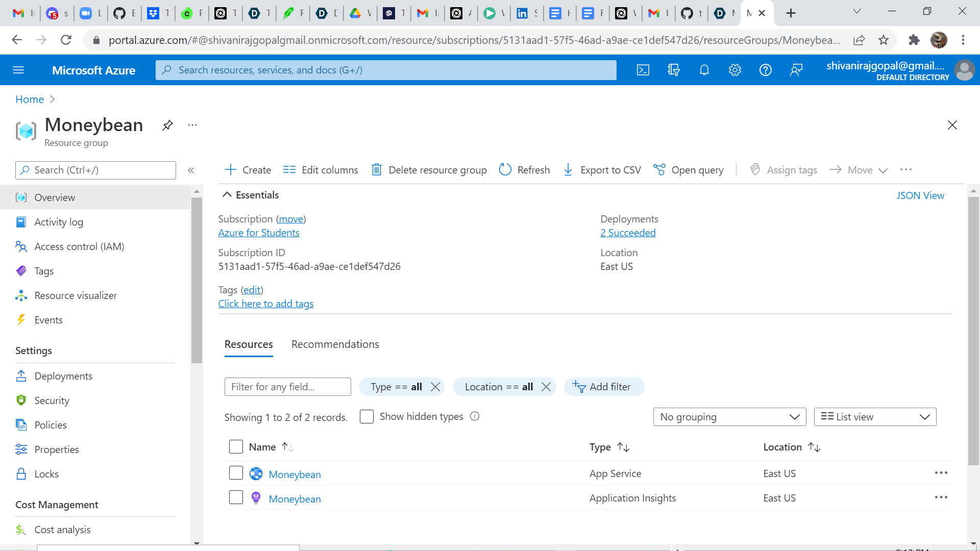
Task: Open the Azure for Students link
Action: [x=259, y=233]
